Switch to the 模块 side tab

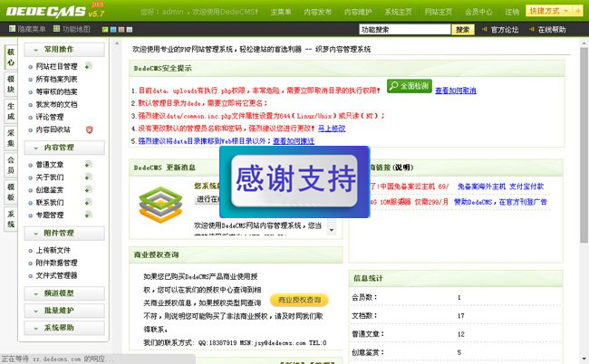pyautogui.click(x=11, y=84)
